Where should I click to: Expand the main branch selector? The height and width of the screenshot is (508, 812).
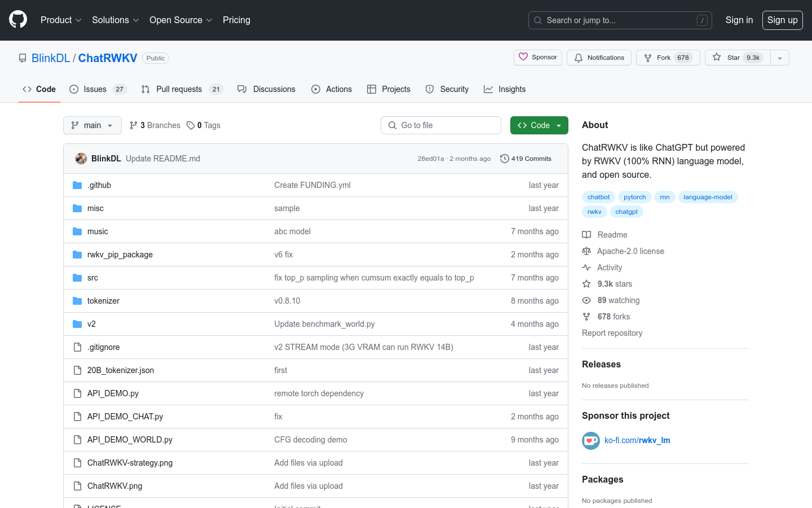point(92,125)
